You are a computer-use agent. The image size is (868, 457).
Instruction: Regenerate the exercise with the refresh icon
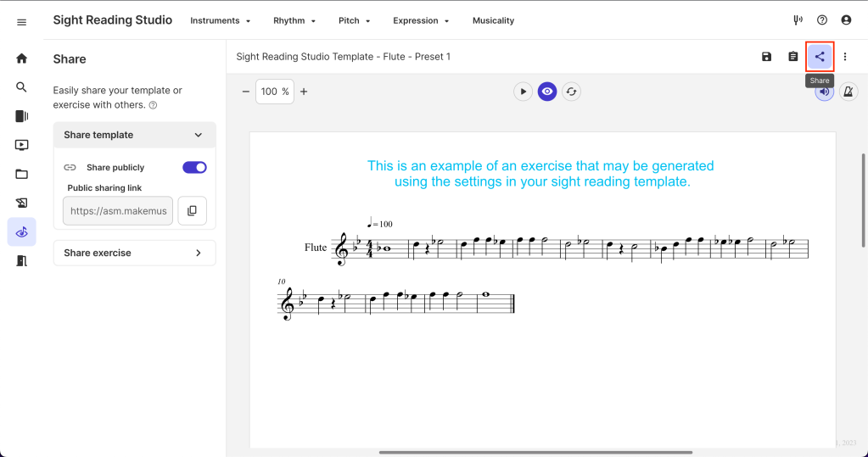click(572, 92)
